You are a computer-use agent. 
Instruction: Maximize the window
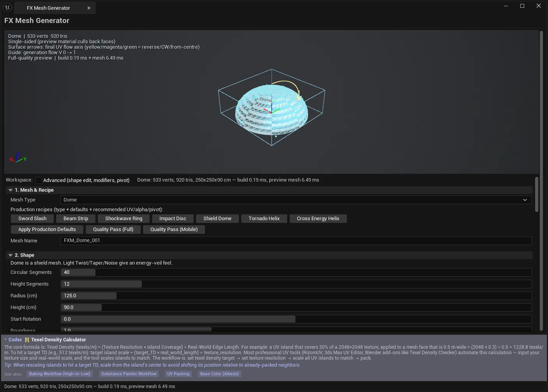coord(522,6)
